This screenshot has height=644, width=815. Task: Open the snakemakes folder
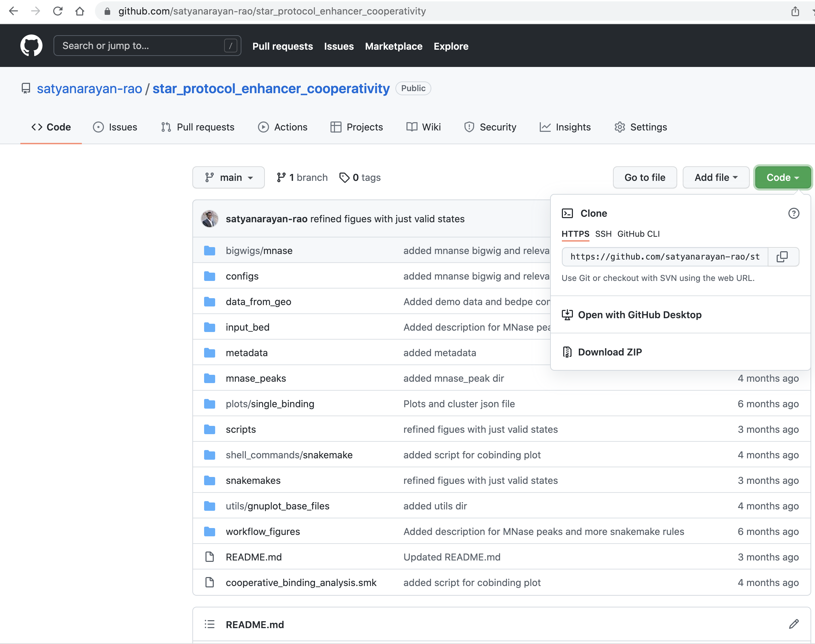[253, 480]
